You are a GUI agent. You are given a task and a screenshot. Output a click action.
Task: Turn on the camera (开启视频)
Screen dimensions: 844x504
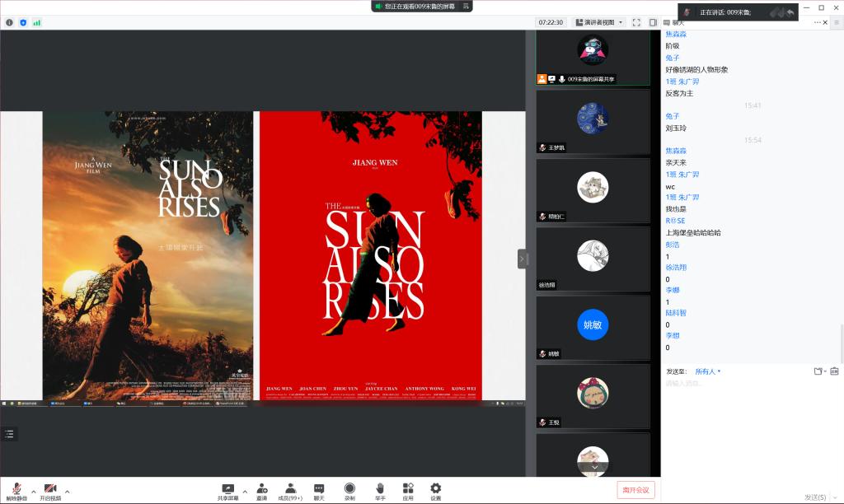pyautogui.click(x=50, y=489)
